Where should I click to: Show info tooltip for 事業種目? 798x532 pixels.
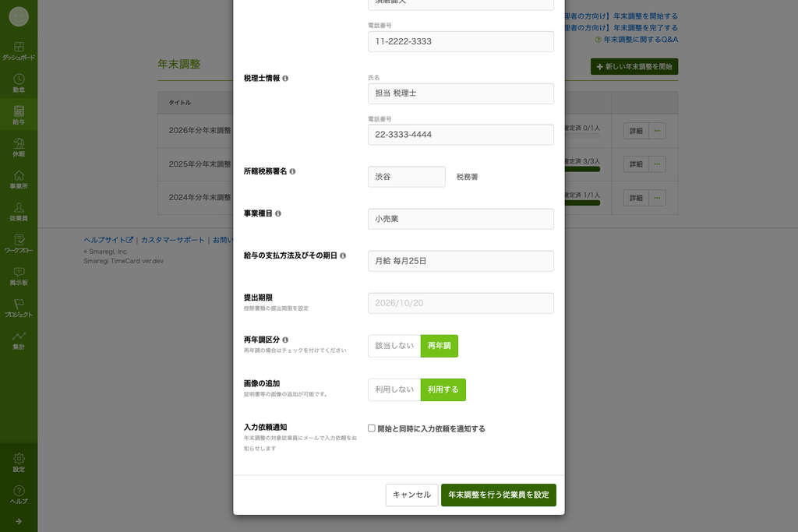point(278,213)
